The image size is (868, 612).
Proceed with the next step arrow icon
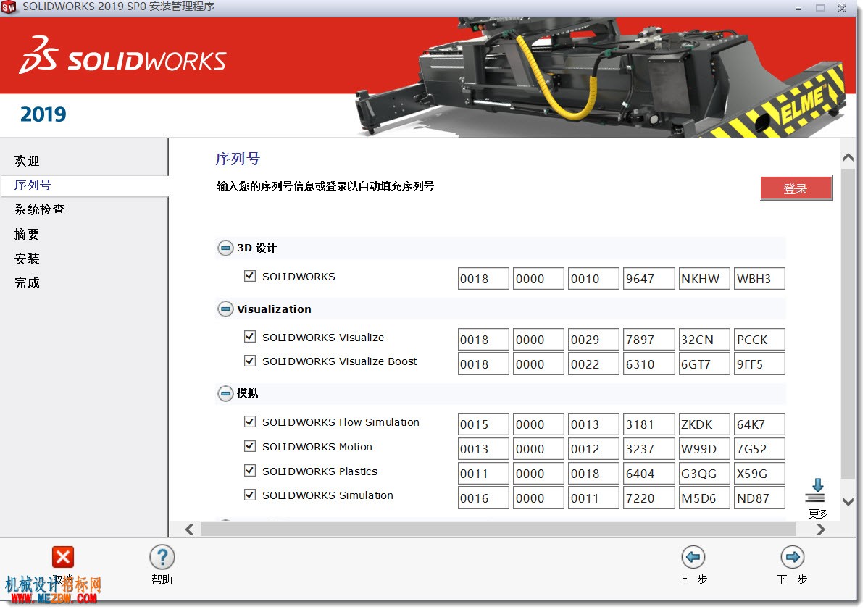click(x=792, y=557)
